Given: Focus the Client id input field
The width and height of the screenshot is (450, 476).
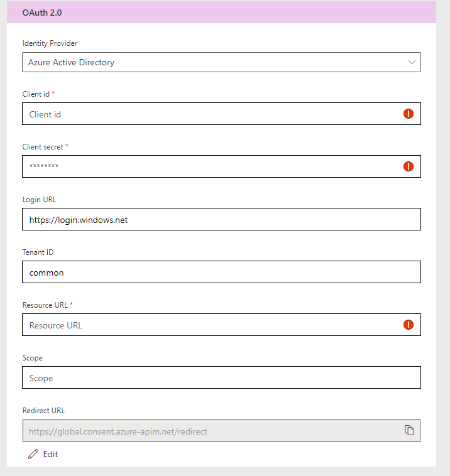Looking at the screenshot, I should [221, 114].
